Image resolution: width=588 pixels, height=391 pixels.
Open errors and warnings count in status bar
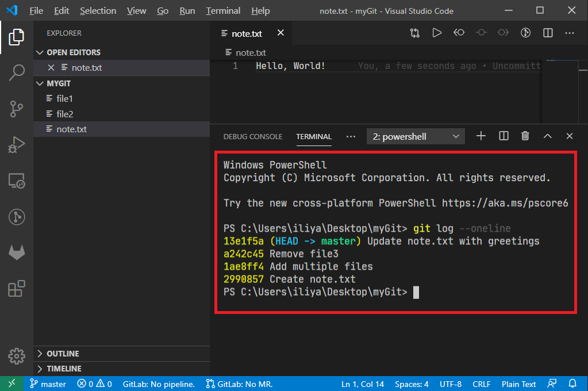click(94, 384)
